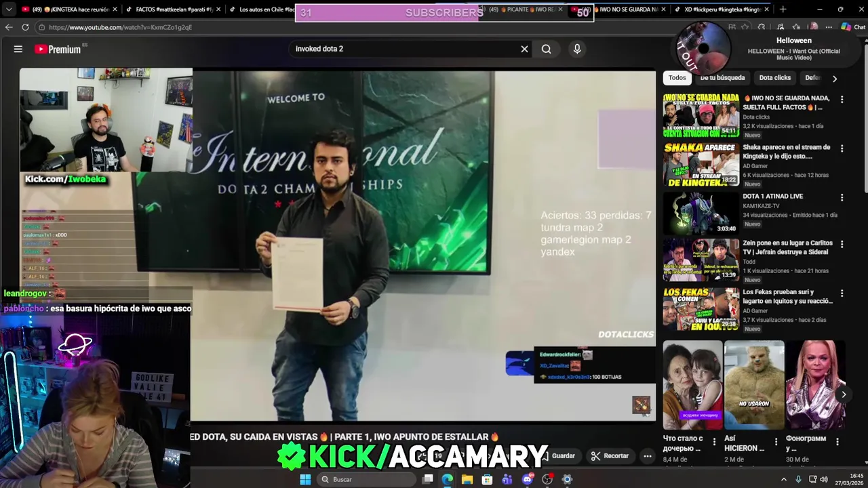868x488 pixels.
Task: Go to YouTube Premium home logo
Action: [x=58, y=49]
